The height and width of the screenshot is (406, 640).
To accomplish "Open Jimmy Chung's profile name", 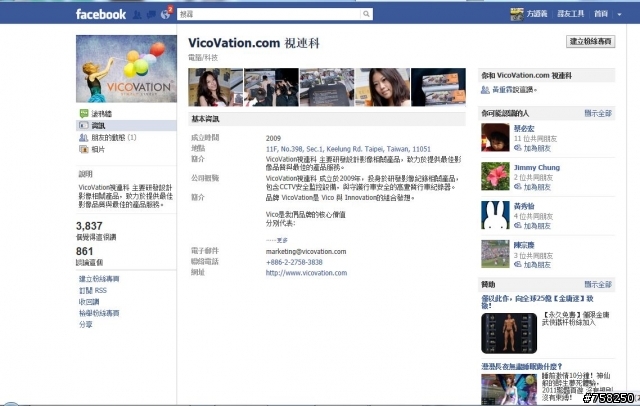I will (537, 167).
